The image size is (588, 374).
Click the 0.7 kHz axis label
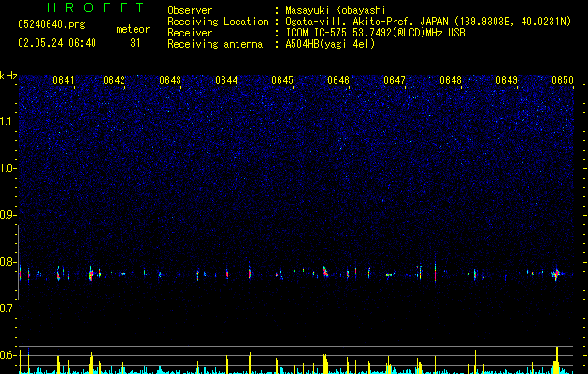[x=8, y=309]
